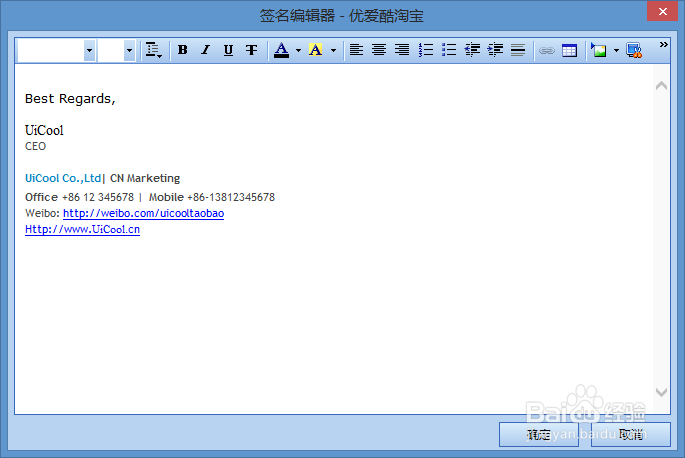Screen dimensions: 685x458
Task: Click the 'Mobile +86-13812345678' text
Action: pyautogui.click(x=212, y=197)
